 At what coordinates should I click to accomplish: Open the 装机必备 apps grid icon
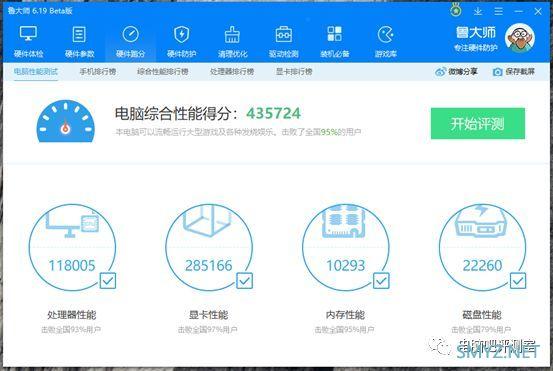click(x=334, y=34)
